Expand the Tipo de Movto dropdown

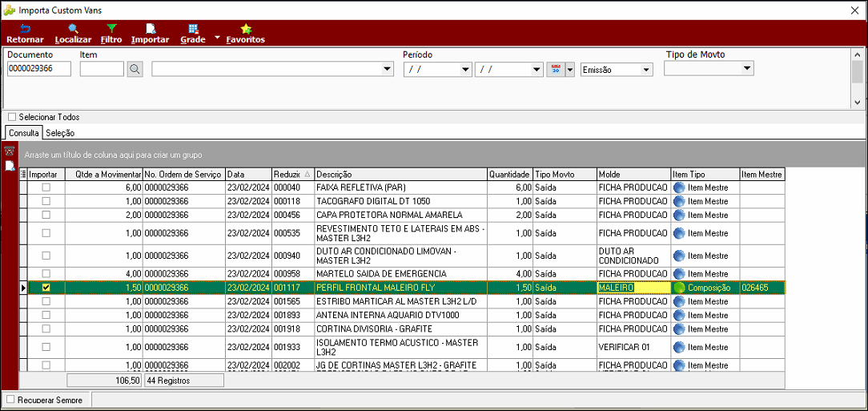tap(747, 68)
